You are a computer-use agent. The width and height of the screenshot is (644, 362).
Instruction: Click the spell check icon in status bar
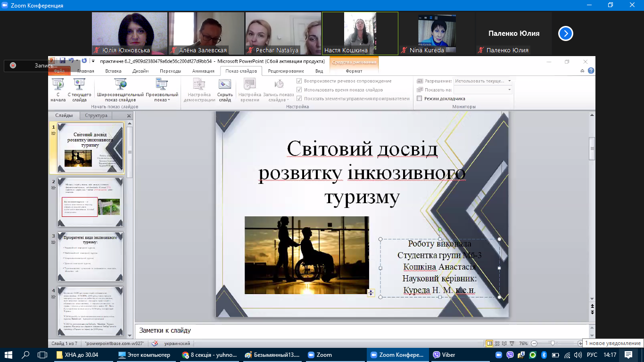(154, 344)
